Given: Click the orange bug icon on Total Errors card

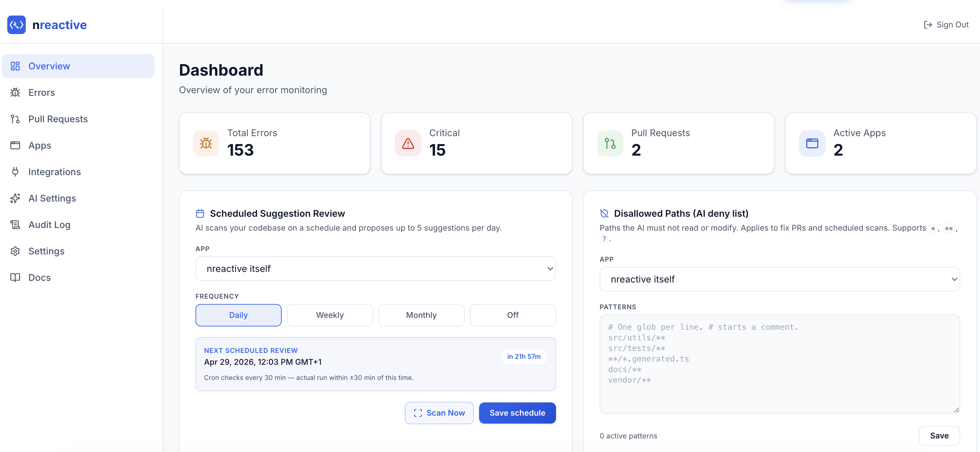Looking at the screenshot, I should 206,143.
